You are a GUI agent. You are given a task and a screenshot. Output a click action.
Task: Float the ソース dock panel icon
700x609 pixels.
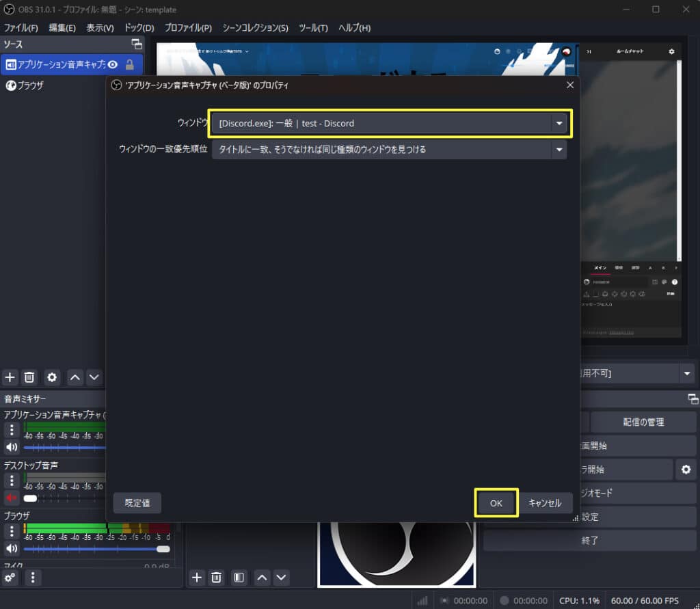(137, 44)
